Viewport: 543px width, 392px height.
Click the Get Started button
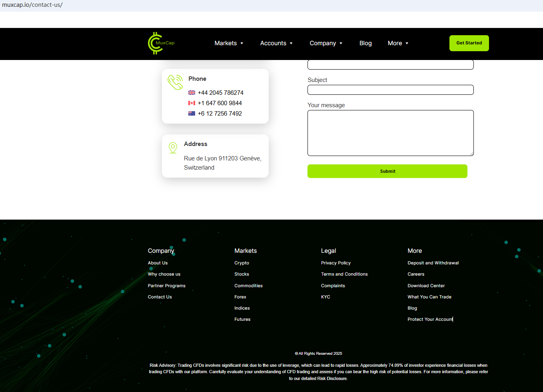469,43
